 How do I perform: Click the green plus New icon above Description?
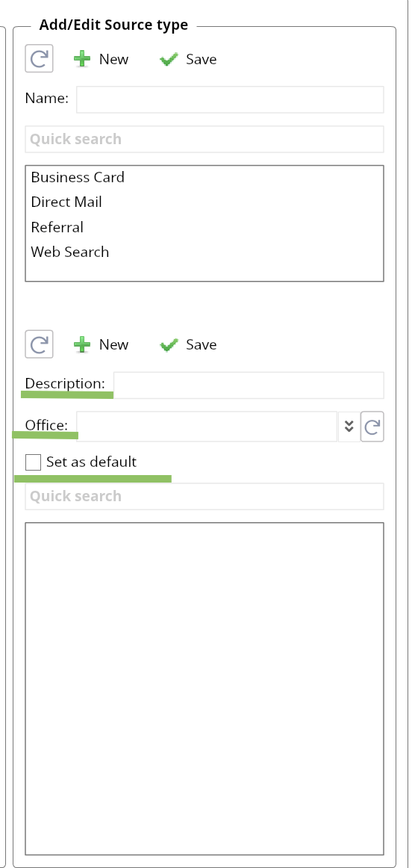pos(82,345)
